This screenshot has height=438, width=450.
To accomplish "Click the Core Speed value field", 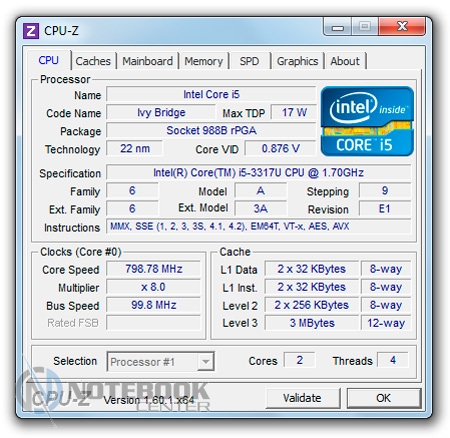I will tap(154, 269).
